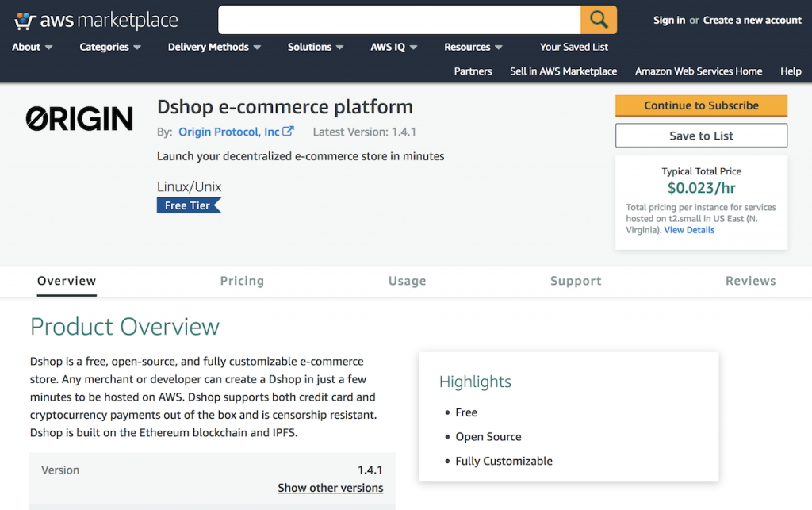The height and width of the screenshot is (510, 812).
Task: Click the Save to List button
Action: 701,136
